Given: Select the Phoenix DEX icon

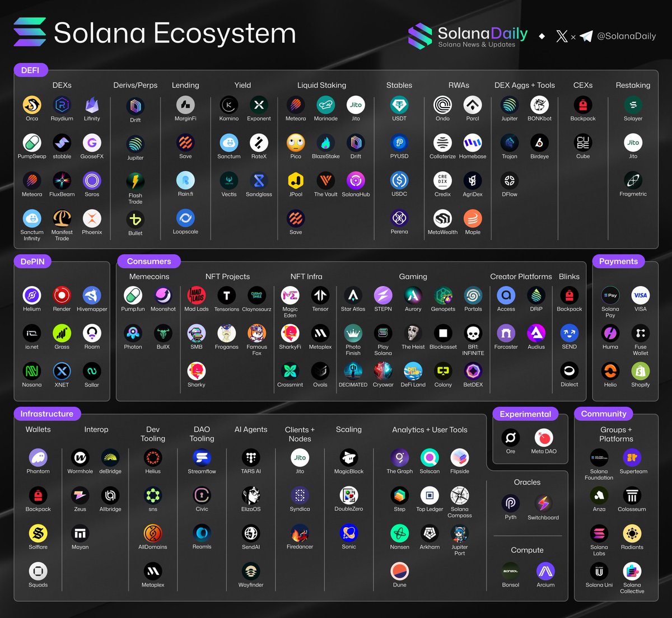Looking at the screenshot, I should tap(92, 218).
